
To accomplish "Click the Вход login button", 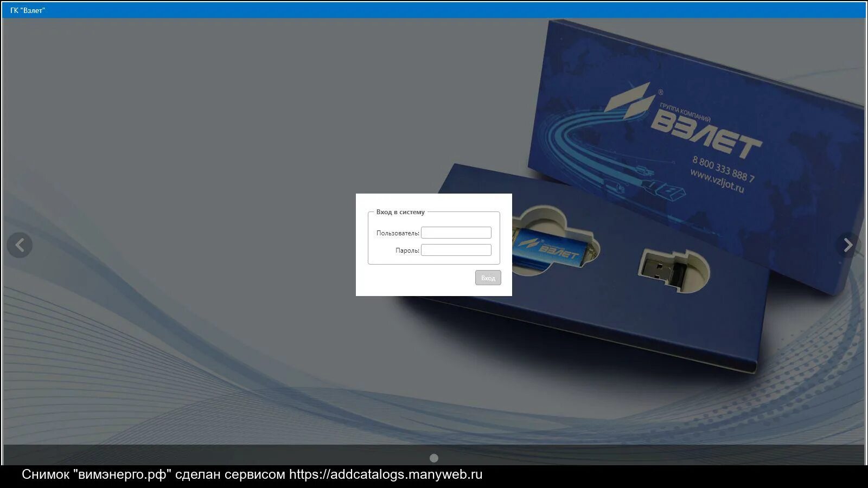I will (488, 278).
